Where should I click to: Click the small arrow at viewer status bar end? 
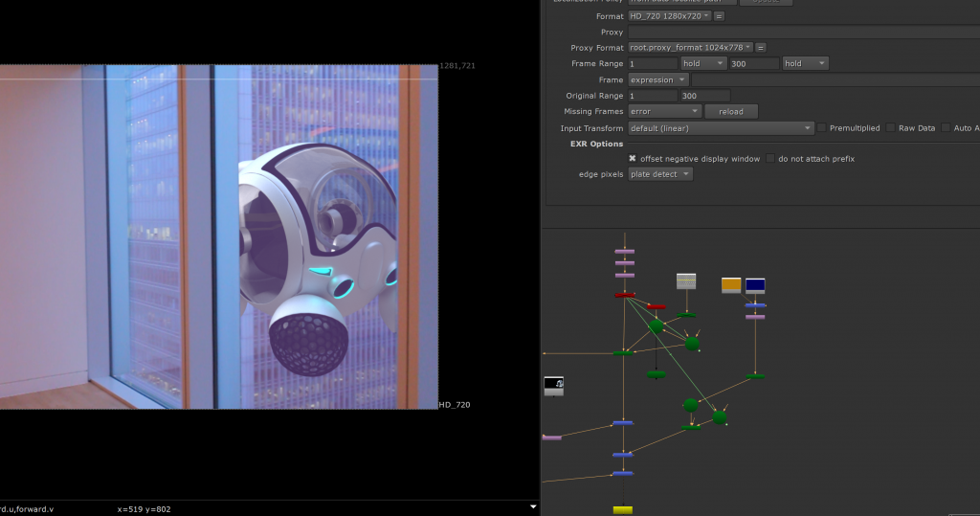point(533,506)
